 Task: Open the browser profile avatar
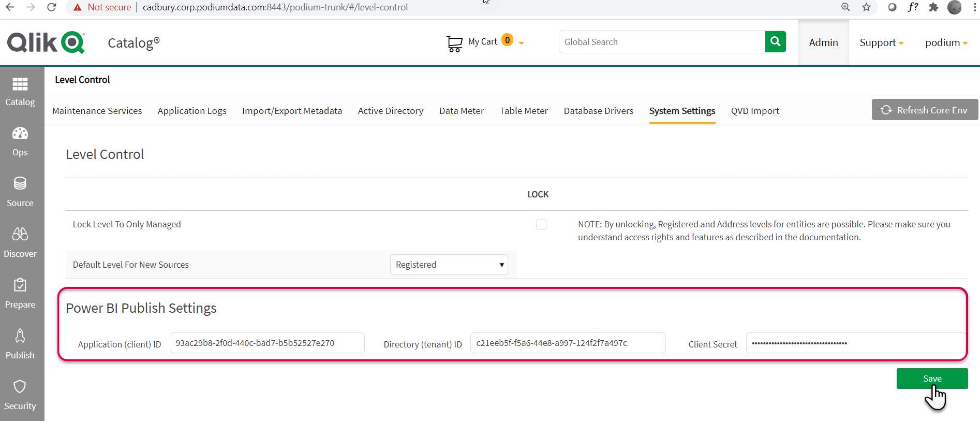point(955,7)
